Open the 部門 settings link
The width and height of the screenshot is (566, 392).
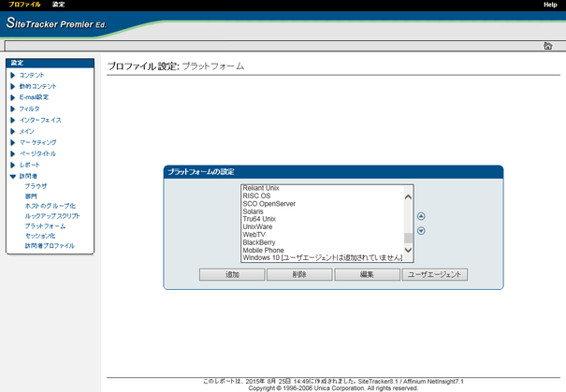click(31, 196)
